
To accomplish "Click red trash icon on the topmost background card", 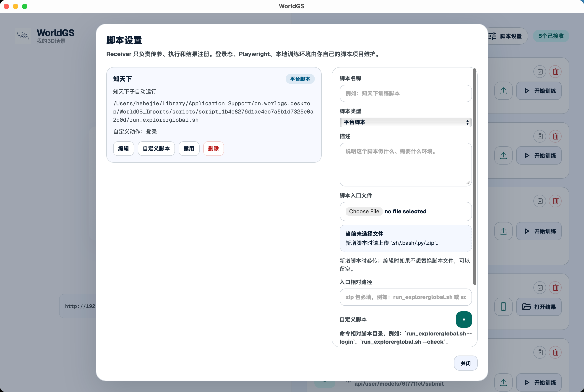I will tap(555, 72).
